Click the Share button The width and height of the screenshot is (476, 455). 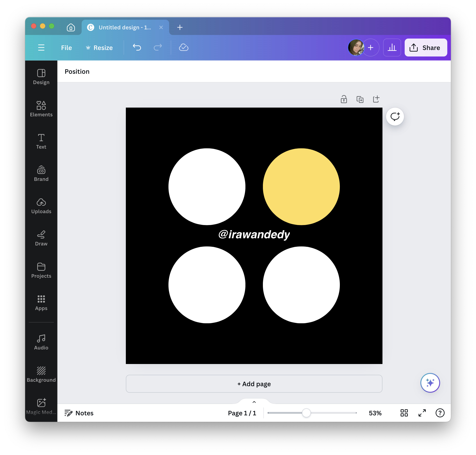(425, 48)
